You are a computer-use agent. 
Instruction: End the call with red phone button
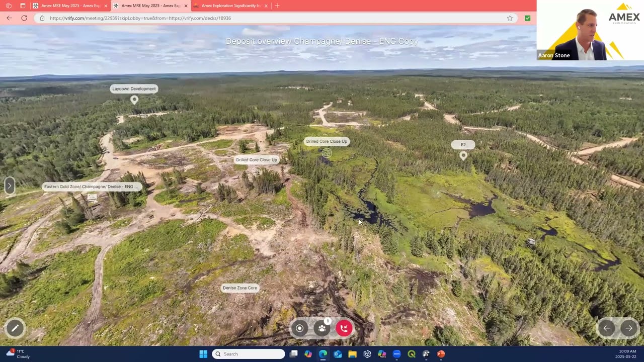pos(344,328)
